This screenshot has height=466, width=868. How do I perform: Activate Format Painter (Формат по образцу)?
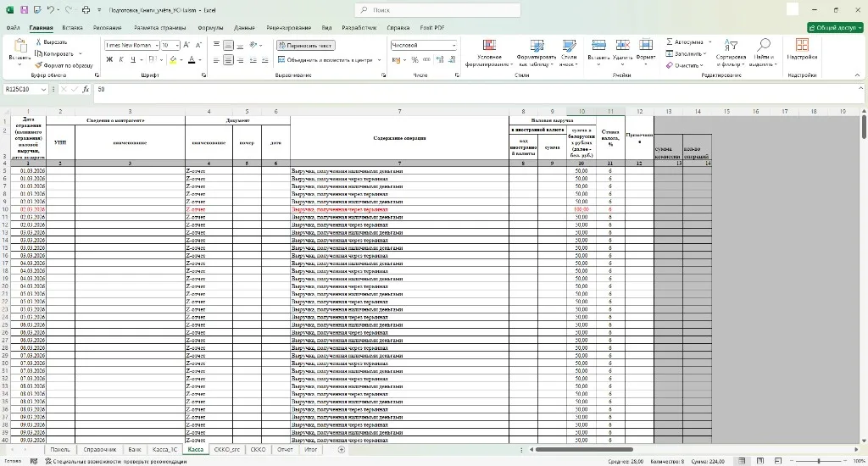pyautogui.click(x=64, y=65)
